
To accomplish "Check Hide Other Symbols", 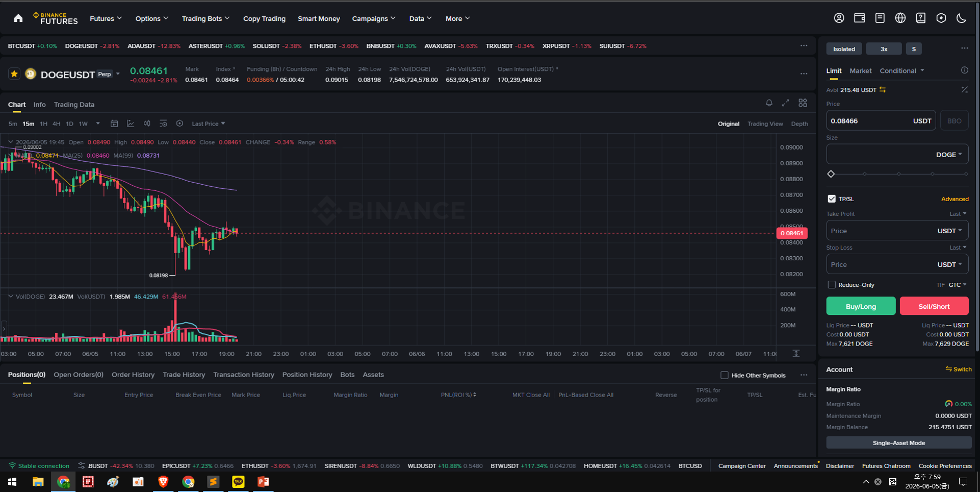I will [724, 375].
